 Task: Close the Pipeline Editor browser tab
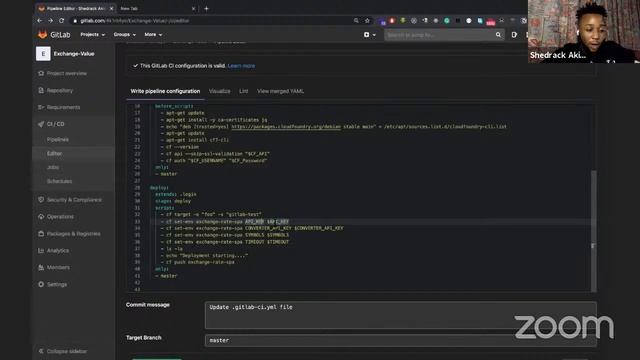111,9
